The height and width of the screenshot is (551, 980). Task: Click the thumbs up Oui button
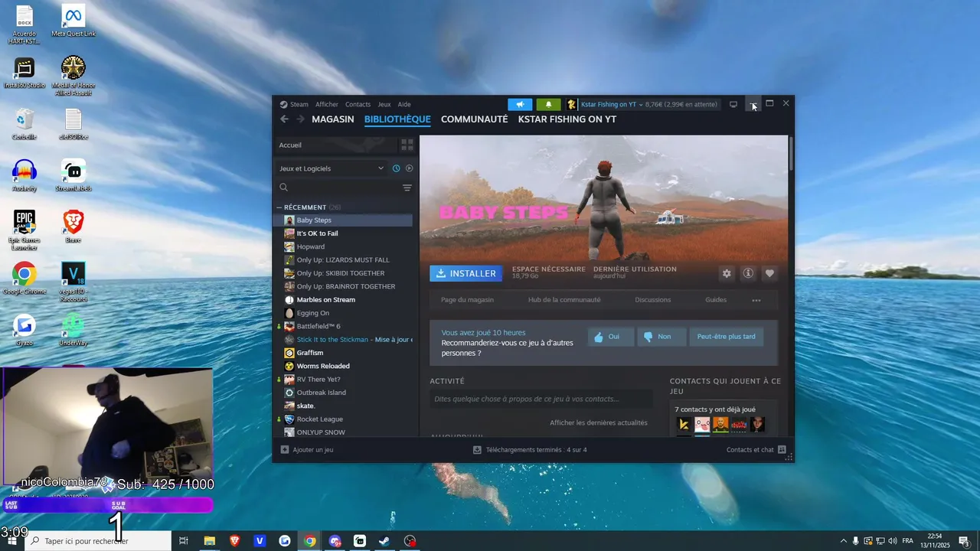pos(611,337)
